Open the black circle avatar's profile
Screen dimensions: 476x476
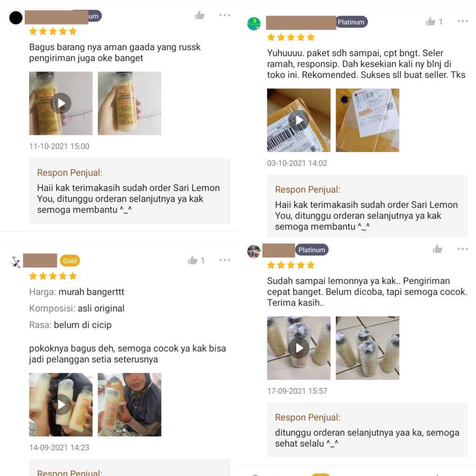[x=16, y=18]
